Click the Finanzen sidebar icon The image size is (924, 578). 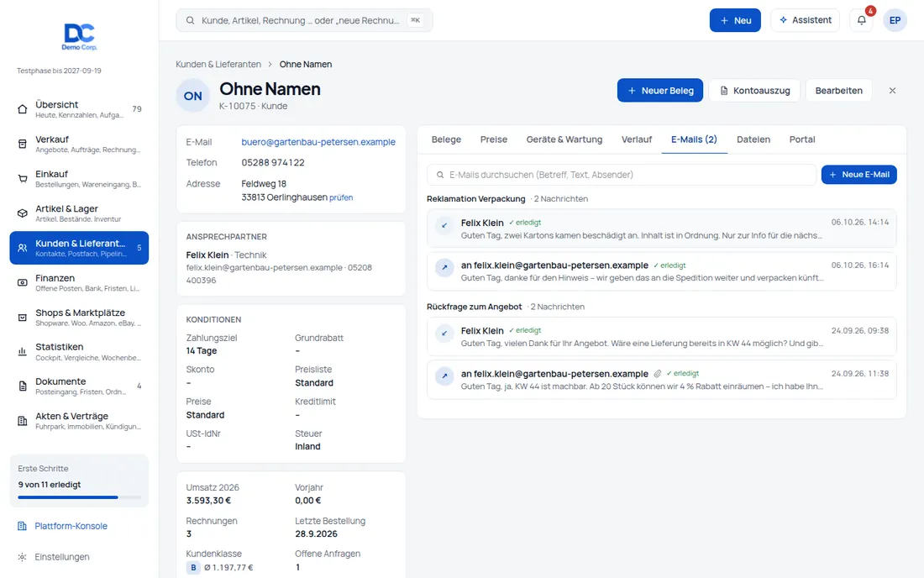(x=23, y=283)
